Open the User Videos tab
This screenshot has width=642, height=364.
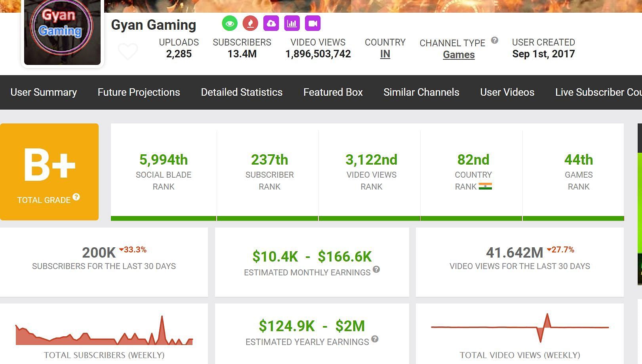tap(507, 92)
